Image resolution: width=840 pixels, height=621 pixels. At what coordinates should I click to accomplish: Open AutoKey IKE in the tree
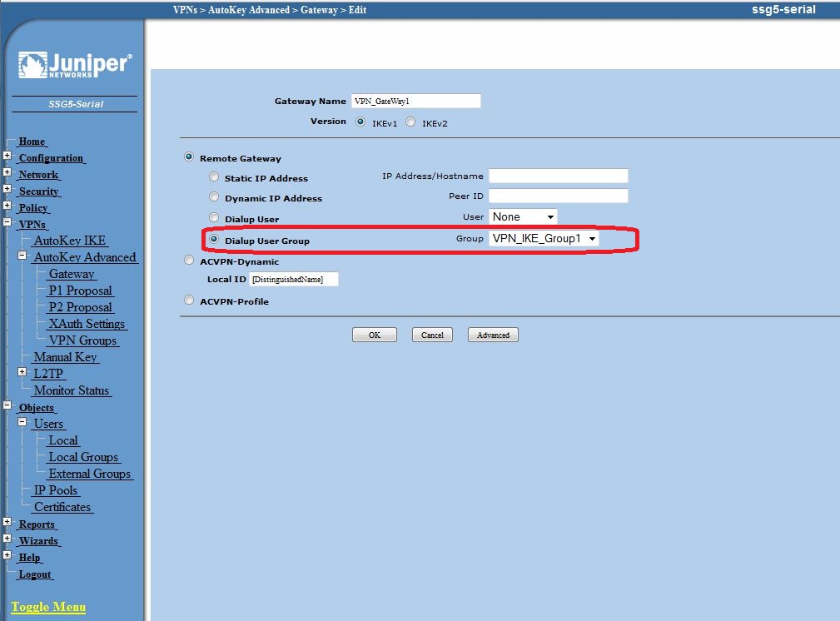pos(70,241)
